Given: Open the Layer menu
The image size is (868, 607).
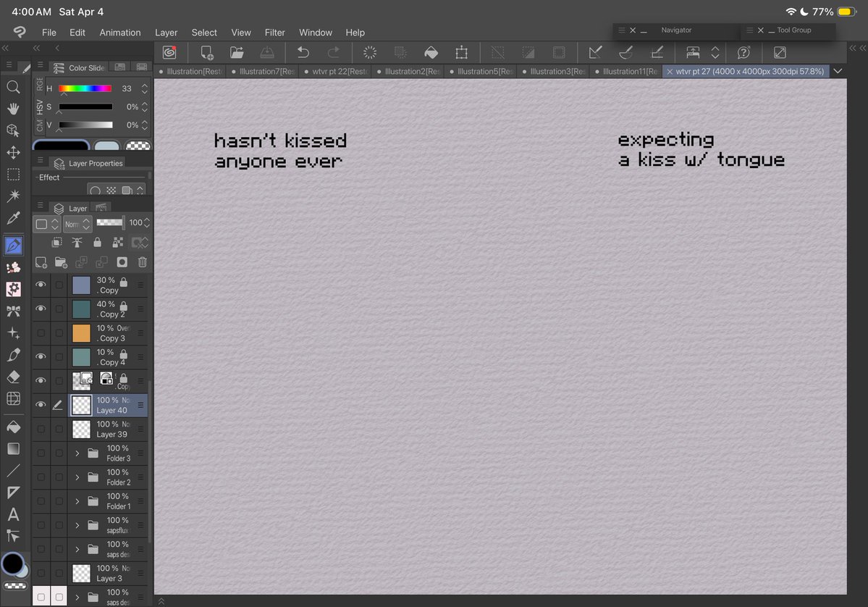Looking at the screenshot, I should [166, 33].
